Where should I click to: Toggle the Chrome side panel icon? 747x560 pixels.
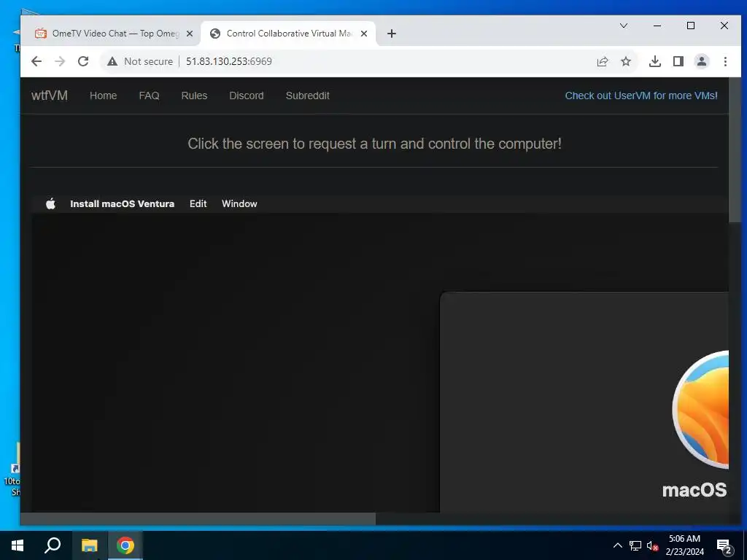678,61
